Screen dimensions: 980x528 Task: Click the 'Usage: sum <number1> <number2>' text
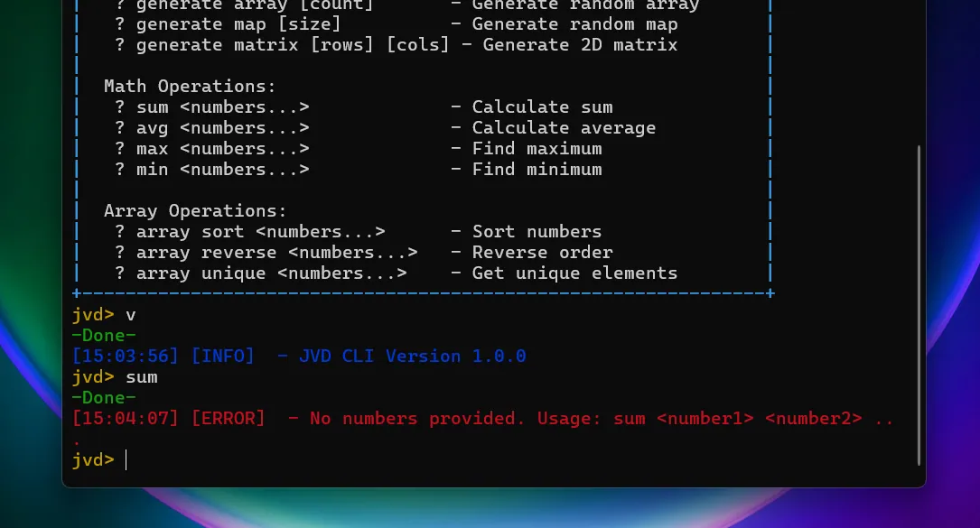(700, 419)
